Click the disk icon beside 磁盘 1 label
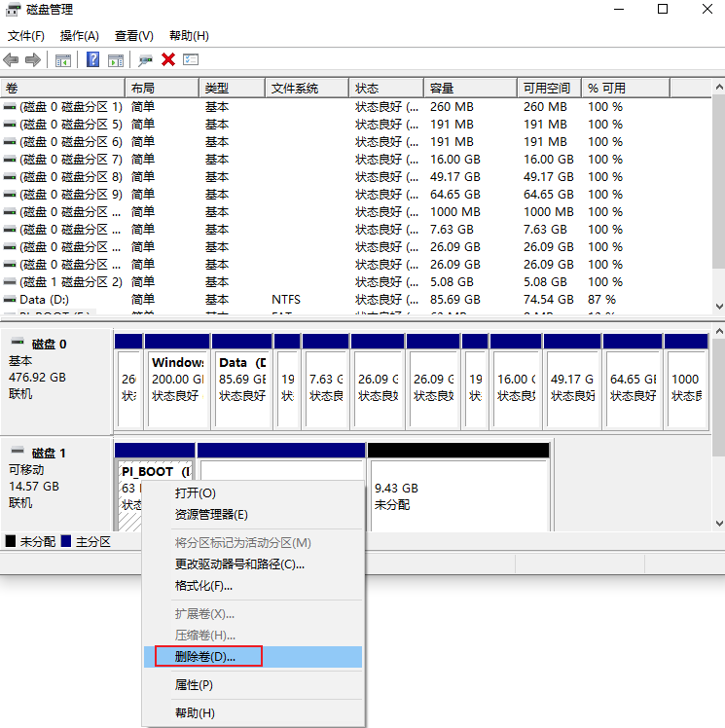The image size is (725, 728). (x=18, y=451)
